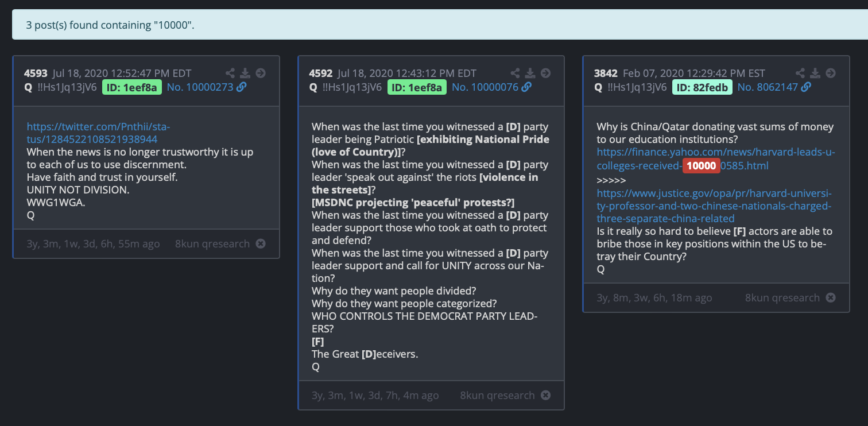Click x-circle icon in post 4593 footer
868x426 pixels.
261,243
